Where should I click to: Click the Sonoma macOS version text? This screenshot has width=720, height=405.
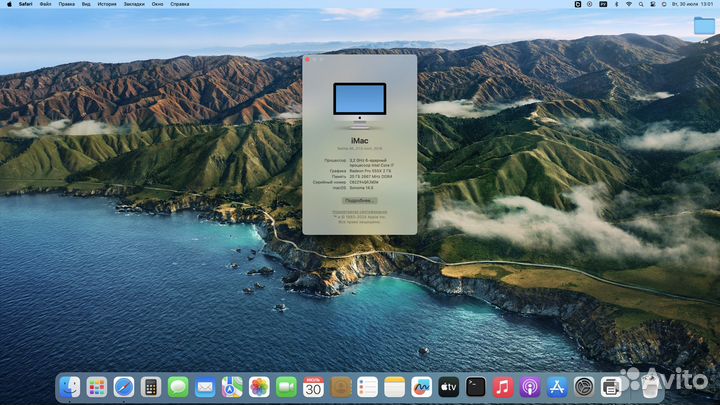[361, 188]
